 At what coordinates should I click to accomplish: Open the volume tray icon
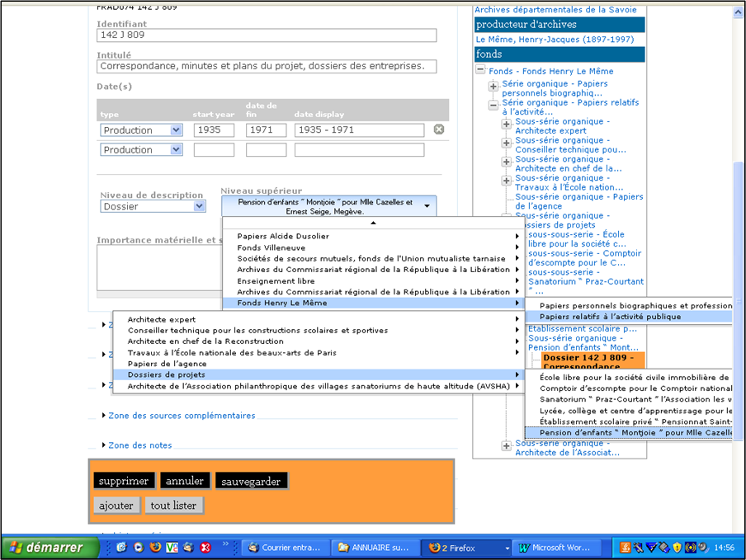[703, 547]
